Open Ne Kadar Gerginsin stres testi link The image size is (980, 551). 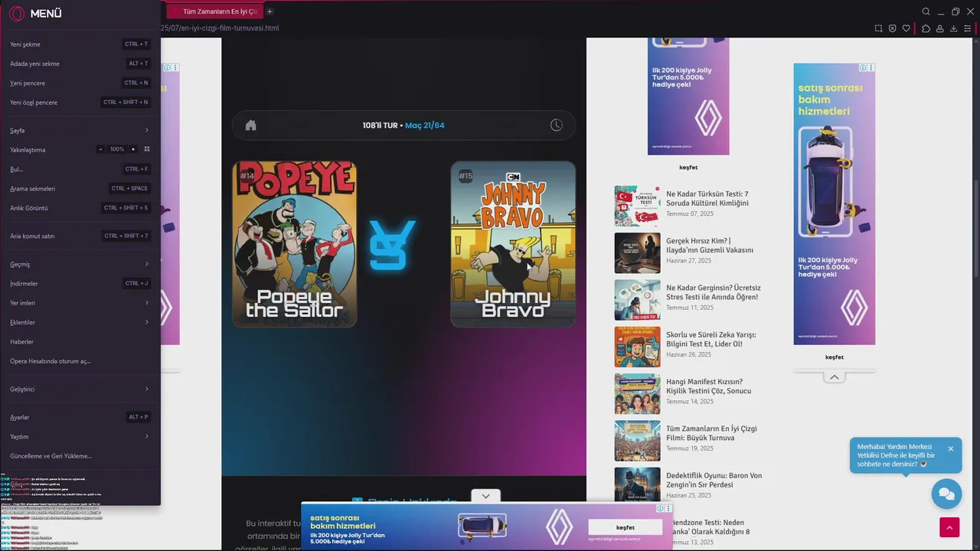pyautogui.click(x=714, y=292)
